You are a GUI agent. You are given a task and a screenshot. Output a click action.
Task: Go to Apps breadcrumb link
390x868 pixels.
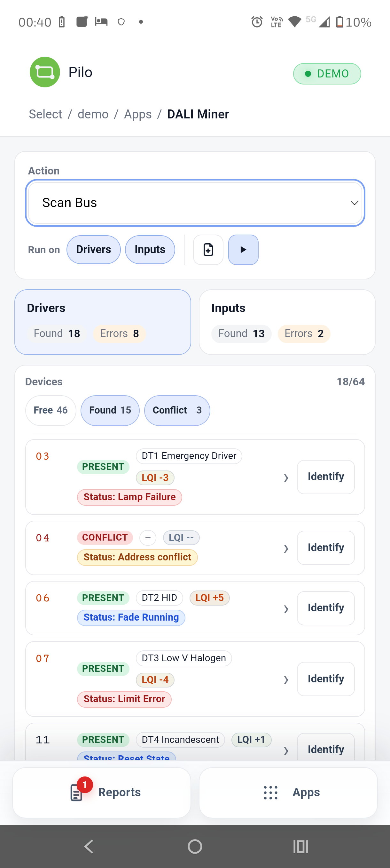click(138, 114)
